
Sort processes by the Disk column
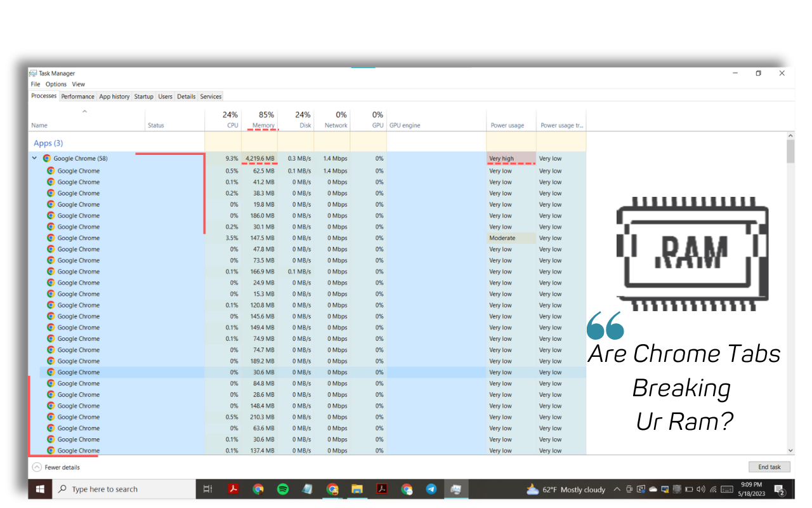(296, 120)
